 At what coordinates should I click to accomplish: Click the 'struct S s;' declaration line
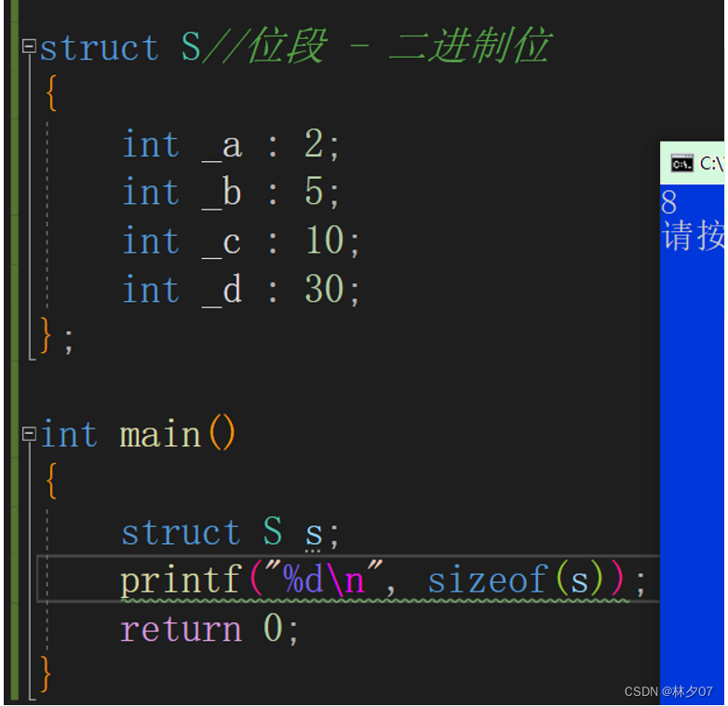(230, 532)
